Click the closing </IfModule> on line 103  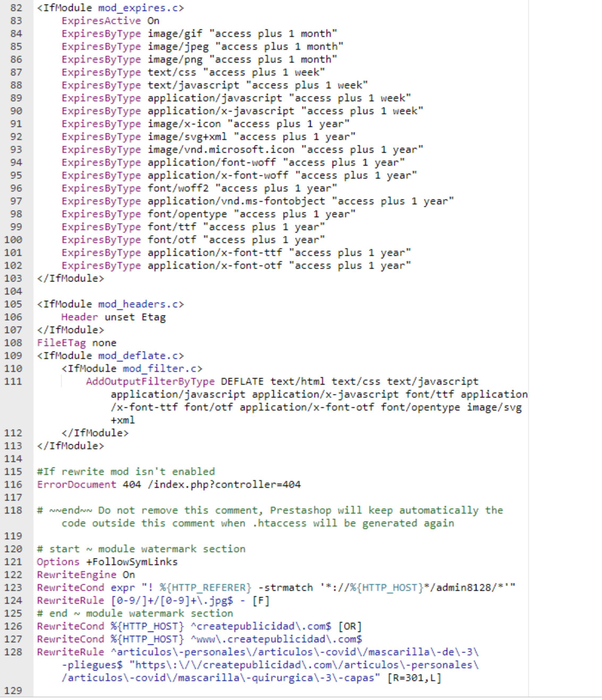[71, 279]
